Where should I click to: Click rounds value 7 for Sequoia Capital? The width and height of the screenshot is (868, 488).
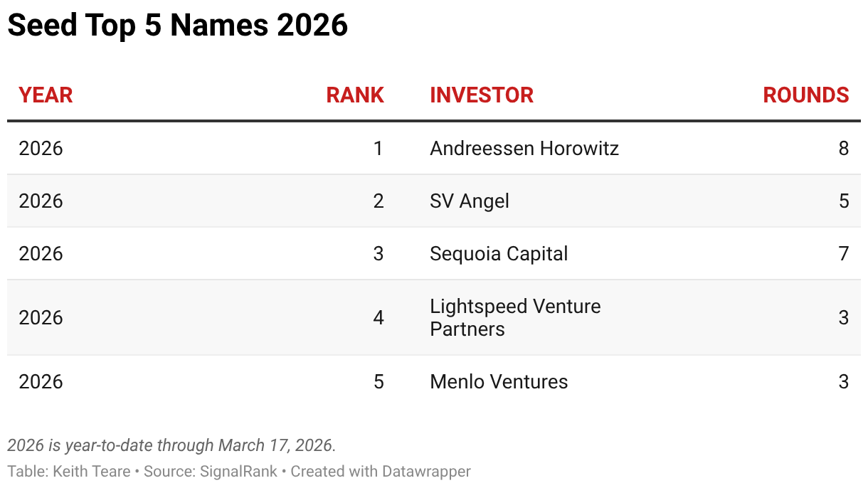click(844, 254)
